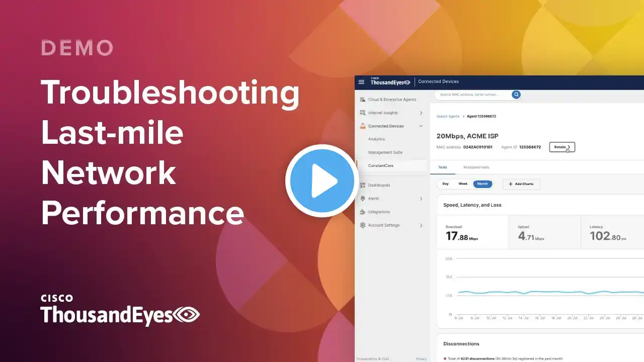The image size is (644, 362).
Task: Switch to the RealSpeed tests tab
Action: [x=476, y=167]
